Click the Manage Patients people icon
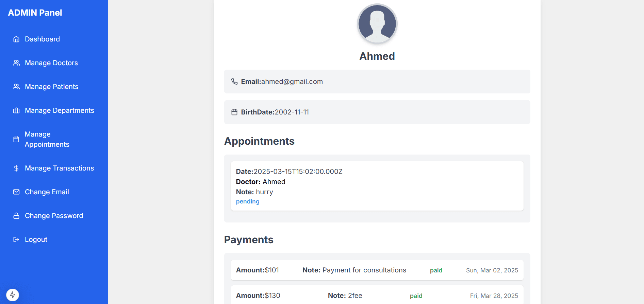 pos(16,87)
